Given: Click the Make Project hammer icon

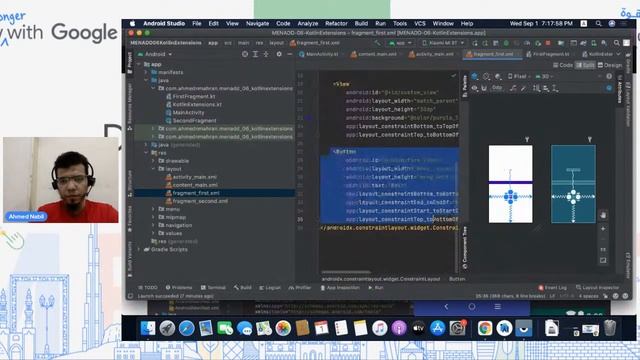Looking at the screenshot, I should (377, 42).
